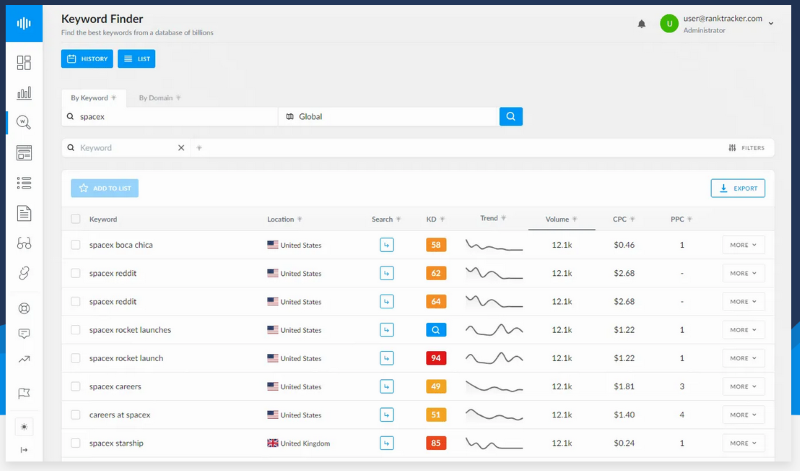Click the LIST button
This screenshot has height=471, width=800.
(x=136, y=59)
